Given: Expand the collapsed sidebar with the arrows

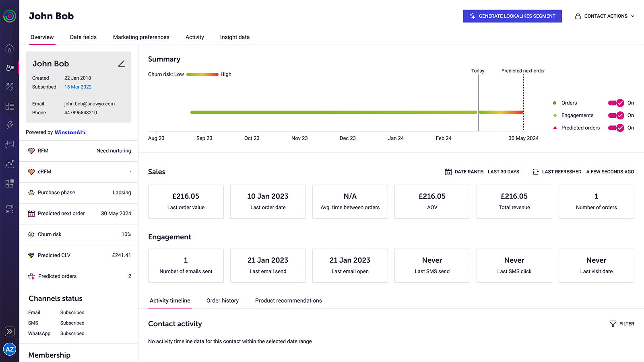Looking at the screenshot, I should 10,331.
